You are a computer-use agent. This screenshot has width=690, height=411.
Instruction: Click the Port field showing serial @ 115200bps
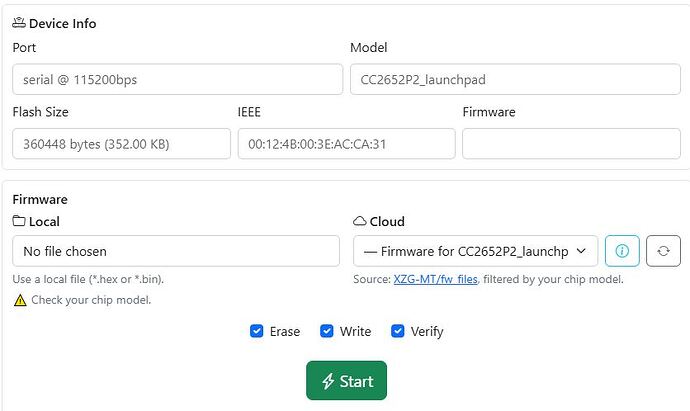pos(177,79)
